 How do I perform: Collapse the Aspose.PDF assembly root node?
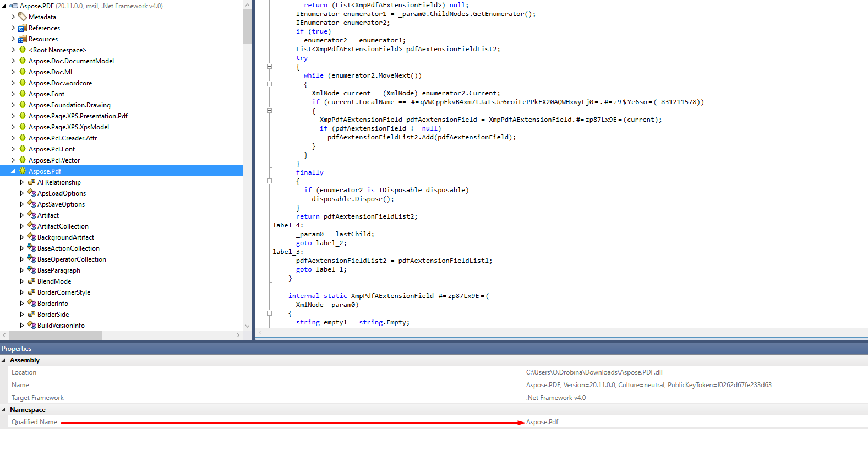pyautogui.click(x=4, y=6)
